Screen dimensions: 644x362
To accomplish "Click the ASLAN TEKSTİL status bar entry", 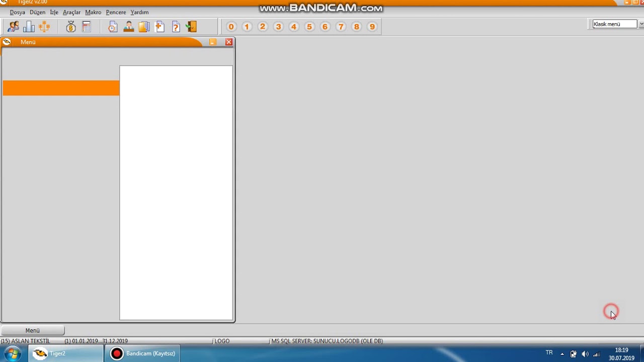I will [x=26, y=341].
